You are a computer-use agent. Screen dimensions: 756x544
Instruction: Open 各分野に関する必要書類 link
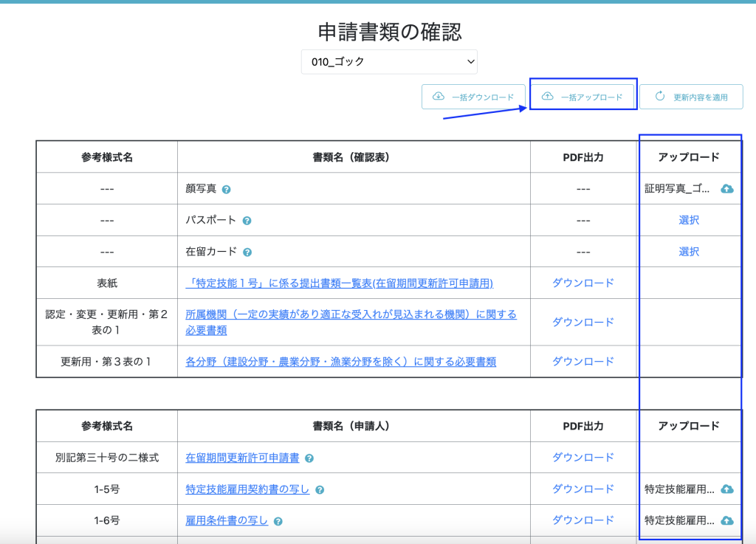point(340,362)
